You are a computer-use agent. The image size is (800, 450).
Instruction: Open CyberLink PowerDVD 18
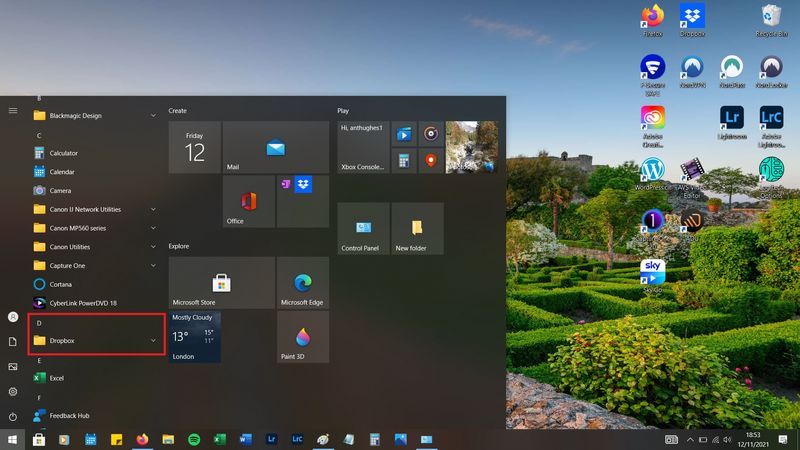(x=83, y=302)
